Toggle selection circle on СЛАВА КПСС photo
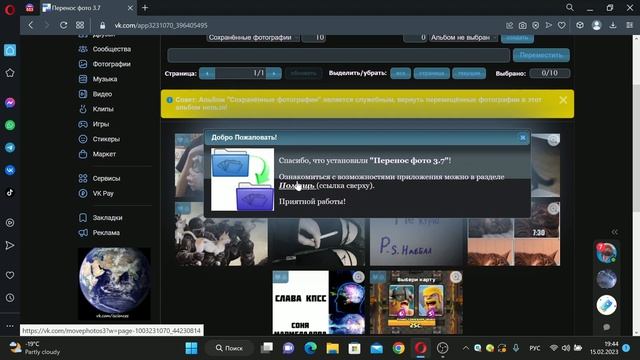The image size is (640, 360). click(x=358, y=277)
